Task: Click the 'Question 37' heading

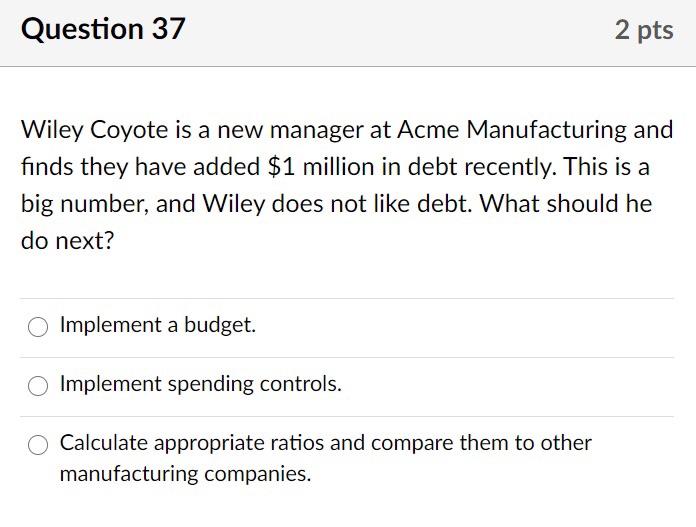Action: coord(103,30)
